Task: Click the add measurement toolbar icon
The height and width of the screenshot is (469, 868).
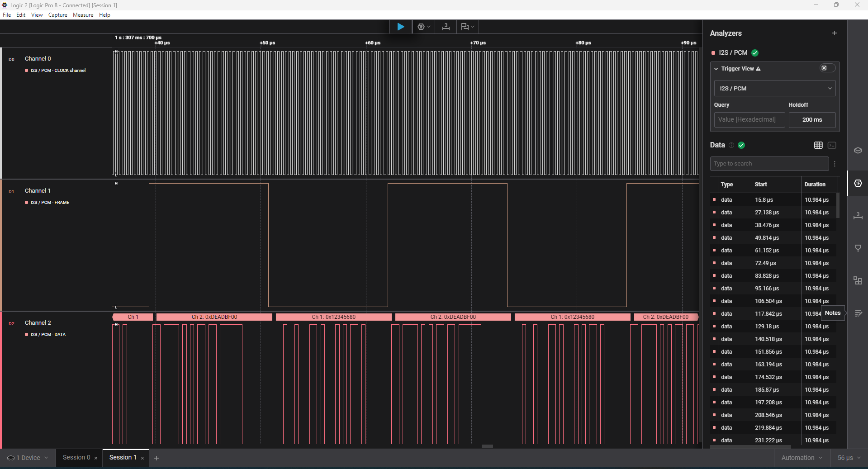Action: (446, 27)
